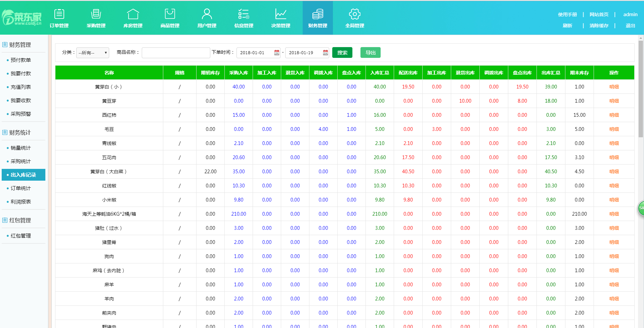This screenshot has height=328, width=644.
Task: Open calendar picker for start date 2018-01-01
Action: pos(277,52)
